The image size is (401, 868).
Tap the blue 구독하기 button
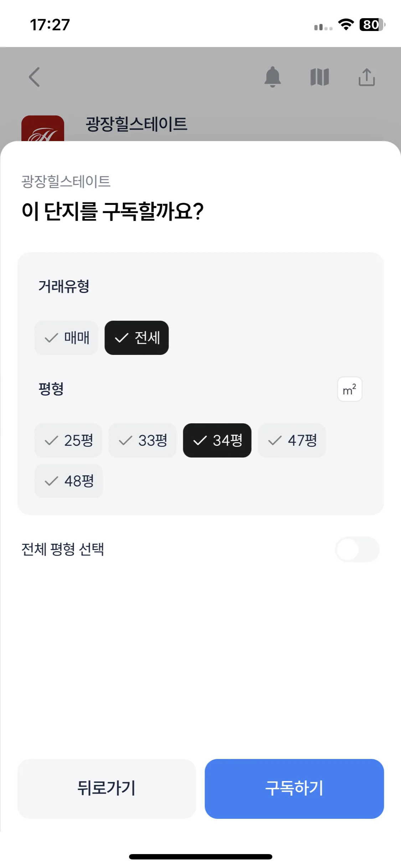294,789
